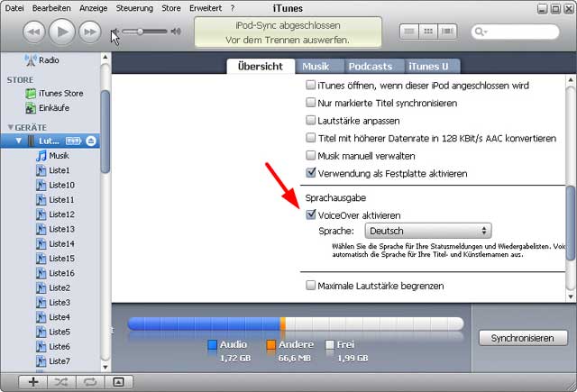Screen dimensions: 577x392
Task: Toggle shuffle button at bottom
Action: tap(61, 382)
